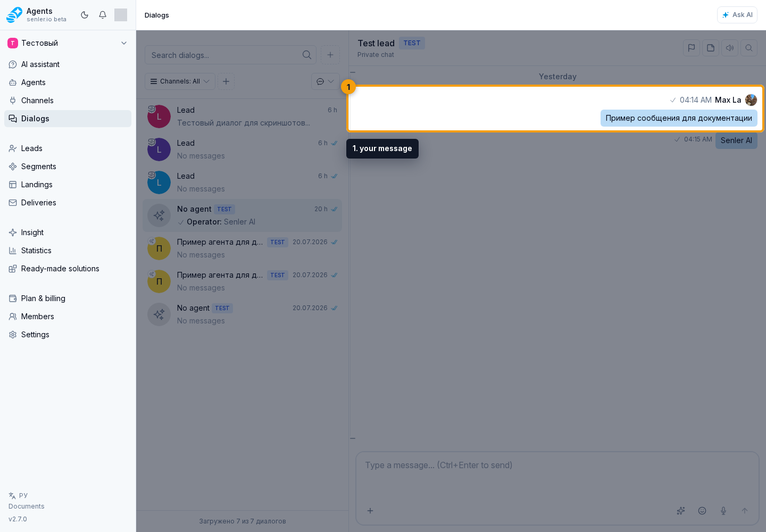Open emoji picker
The height and width of the screenshot is (532, 766).
[702, 511]
